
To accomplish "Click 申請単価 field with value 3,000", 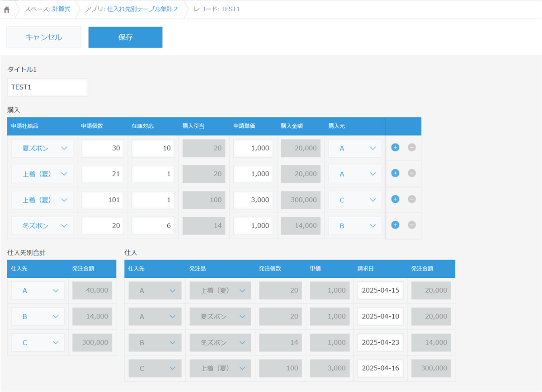I will [x=254, y=200].
